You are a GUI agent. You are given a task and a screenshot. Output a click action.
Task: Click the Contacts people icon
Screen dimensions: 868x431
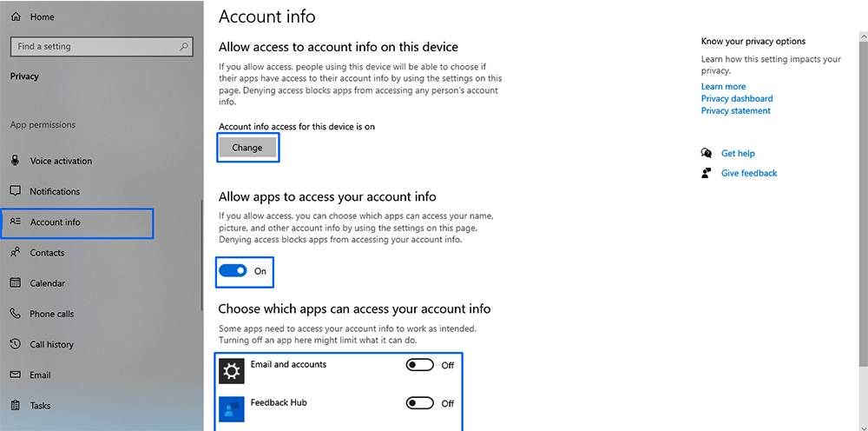(x=16, y=253)
